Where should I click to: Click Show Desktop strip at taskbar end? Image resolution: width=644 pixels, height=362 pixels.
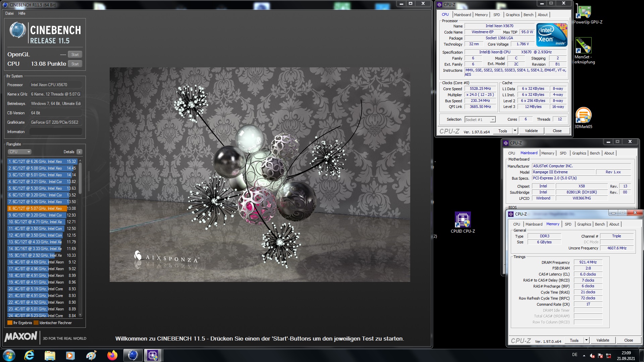point(641,355)
